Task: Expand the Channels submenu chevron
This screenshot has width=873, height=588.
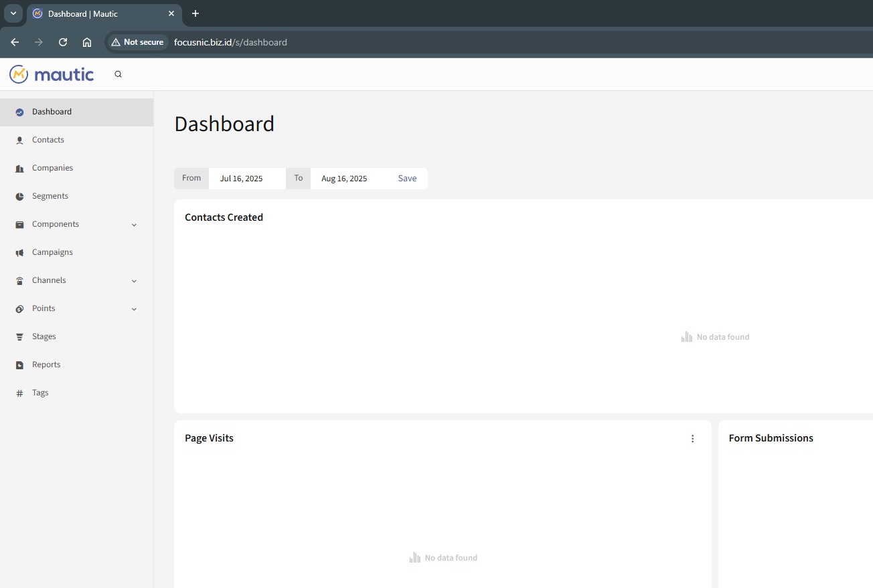Action: (134, 281)
